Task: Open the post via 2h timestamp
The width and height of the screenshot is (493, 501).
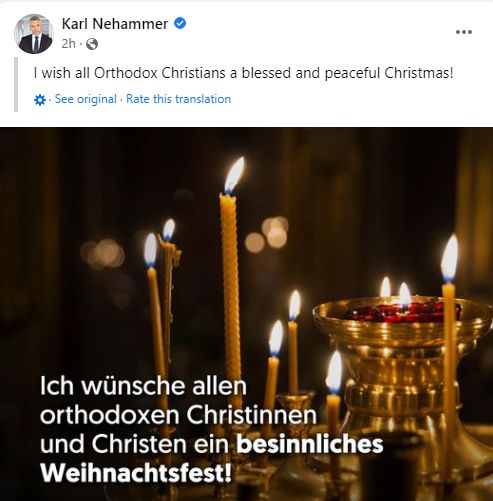Action: click(x=69, y=44)
